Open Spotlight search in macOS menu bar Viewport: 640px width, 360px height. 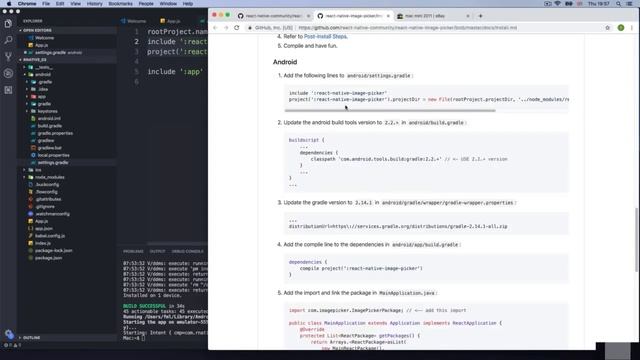618,4
